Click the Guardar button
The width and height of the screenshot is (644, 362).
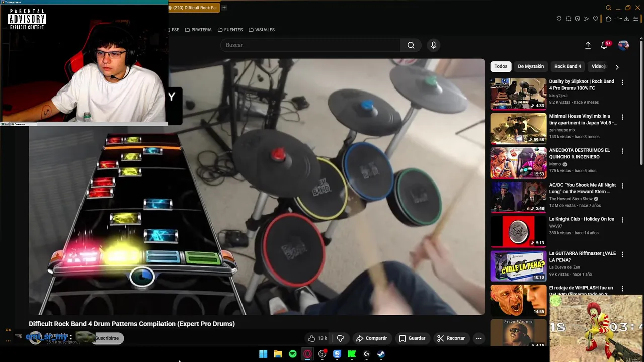tap(412, 338)
